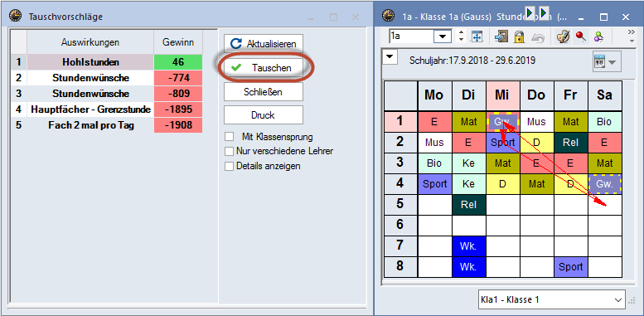Select the Rel lesson on Tuesday period 5
The height and width of the screenshot is (316, 644).
468,204
